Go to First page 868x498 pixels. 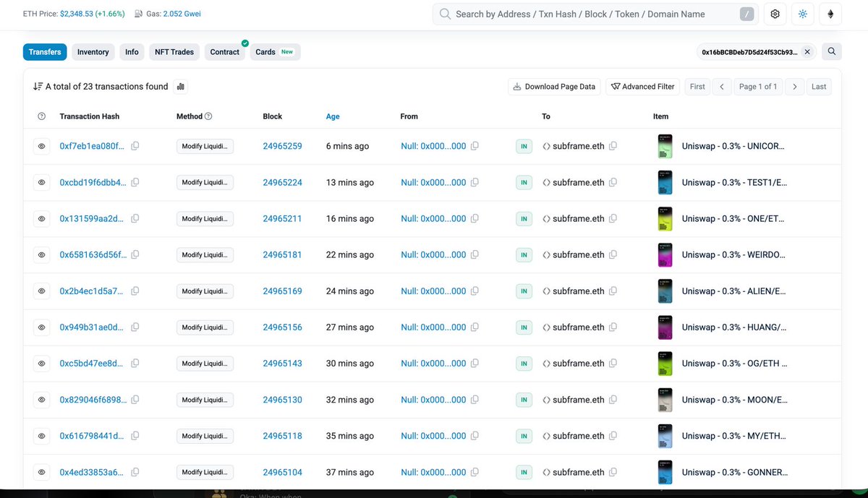(x=697, y=87)
